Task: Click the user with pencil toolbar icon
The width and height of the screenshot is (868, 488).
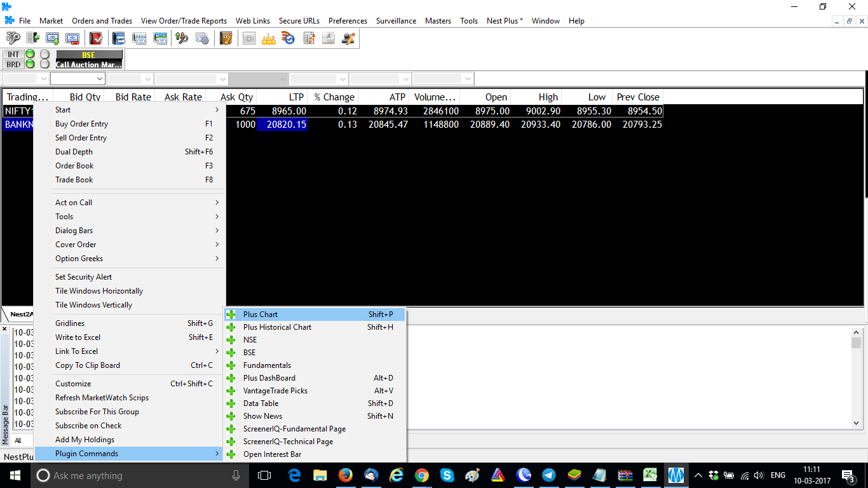Action: coord(348,38)
